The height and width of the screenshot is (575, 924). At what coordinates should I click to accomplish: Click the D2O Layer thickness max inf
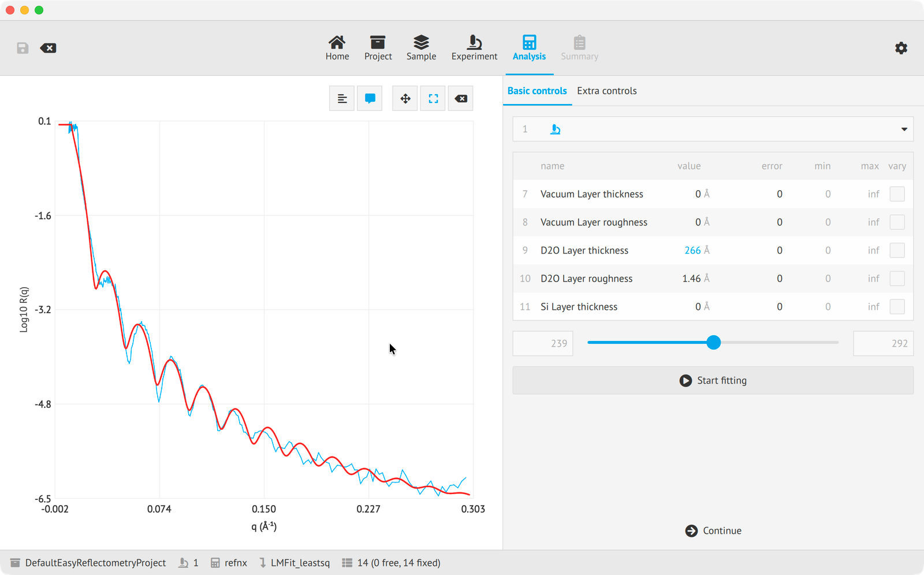pos(873,250)
